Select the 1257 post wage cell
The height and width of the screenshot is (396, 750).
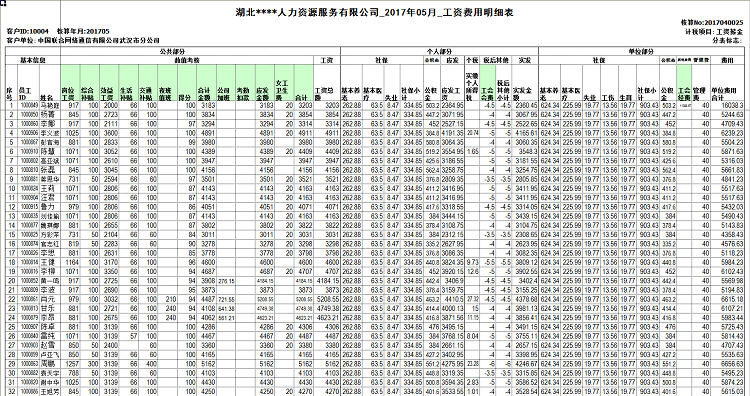coord(70,363)
